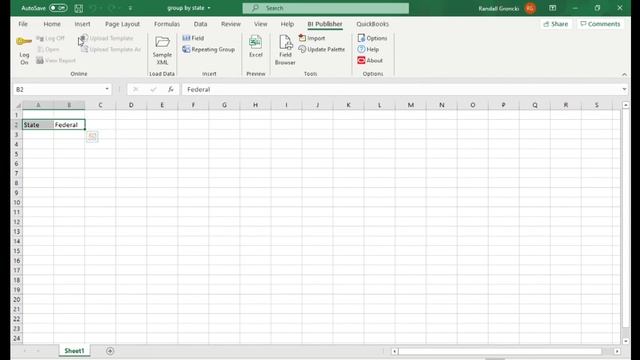Collapse the ribbon
640x360 pixels.
pyautogui.click(x=624, y=74)
